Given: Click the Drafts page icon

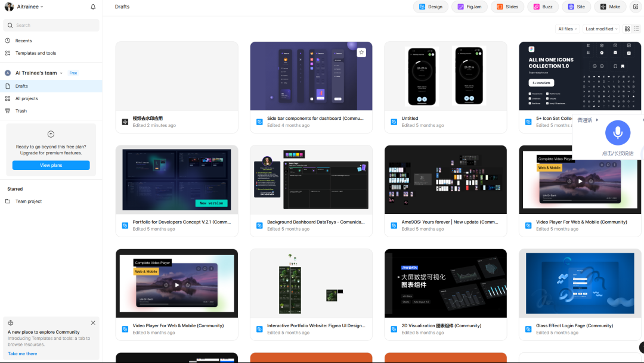Looking at the screenshot, I should 7,86.
